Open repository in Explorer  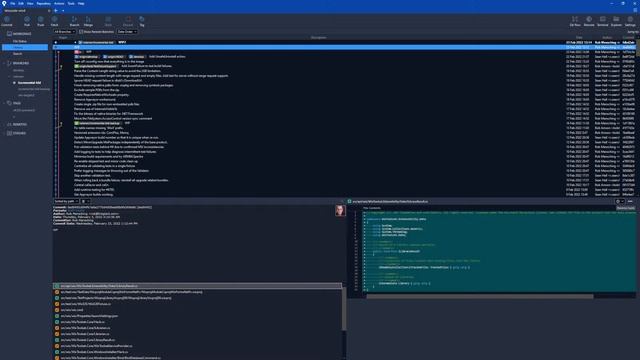(x=616, y=21)
